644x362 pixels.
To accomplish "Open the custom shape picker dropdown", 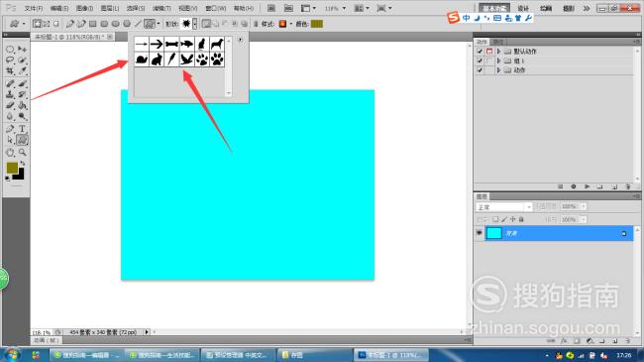I will [x=194, y=24].
